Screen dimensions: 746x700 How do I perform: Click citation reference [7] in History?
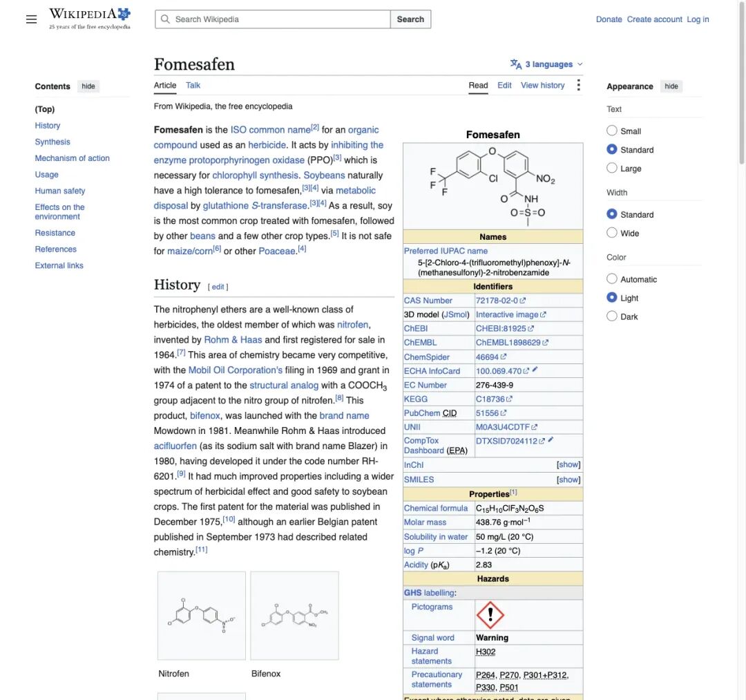tap(181, 352)
